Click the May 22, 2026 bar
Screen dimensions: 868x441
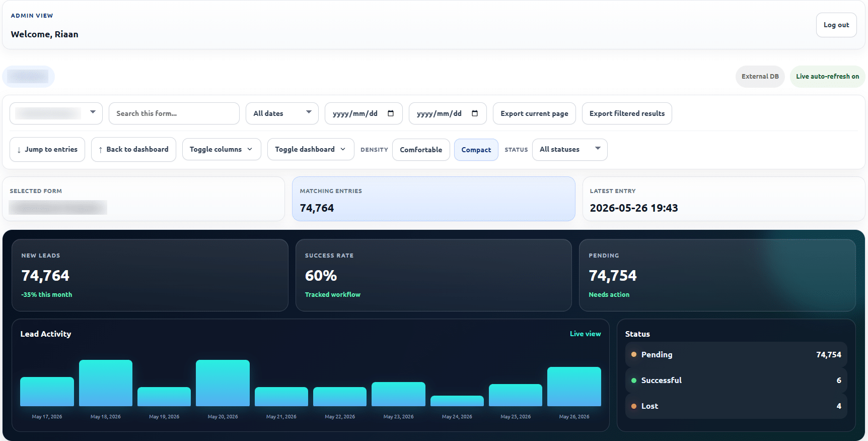[x=340, y=397]
